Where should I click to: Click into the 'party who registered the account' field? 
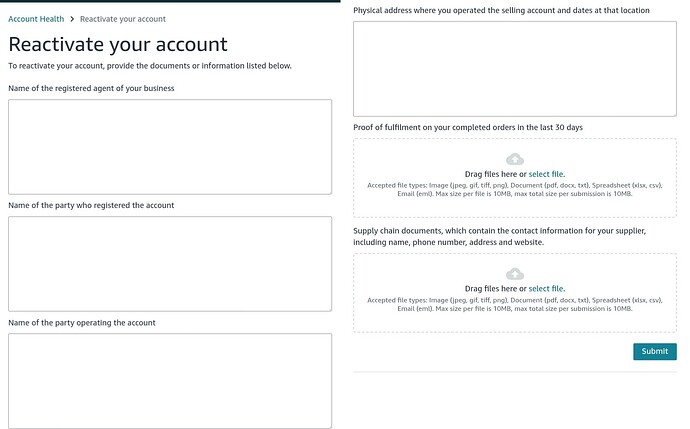point(170,263)
